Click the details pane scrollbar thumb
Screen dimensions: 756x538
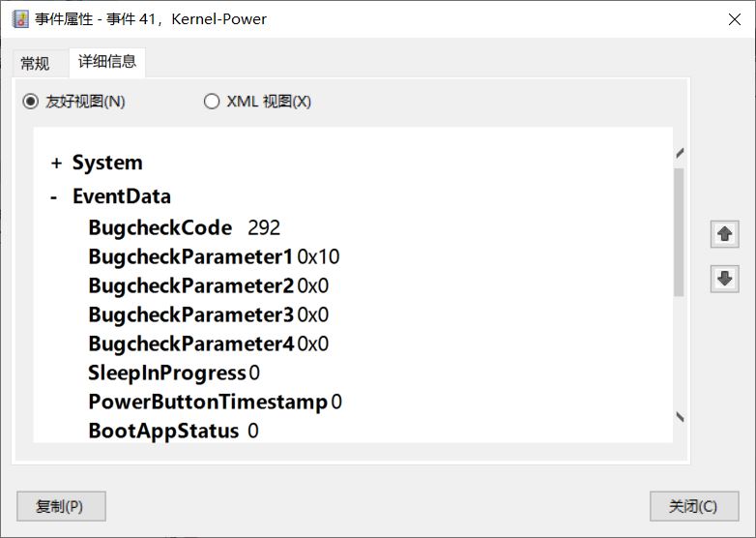679,232
